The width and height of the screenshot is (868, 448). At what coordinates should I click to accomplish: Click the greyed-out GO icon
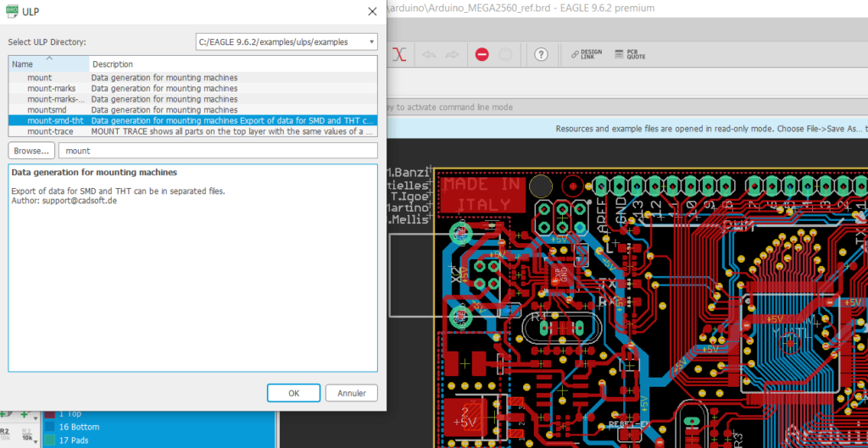(505, 54)
